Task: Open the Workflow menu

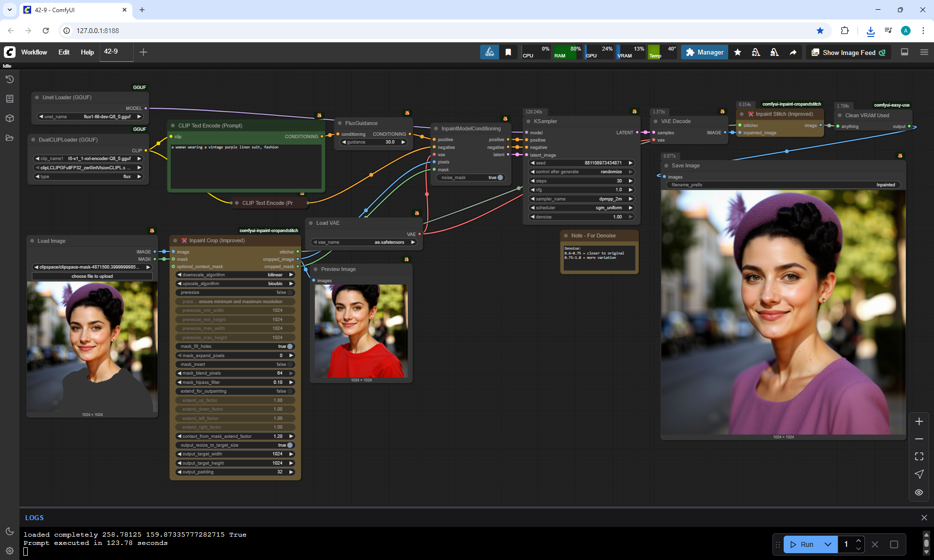Action: pos(34,52)
